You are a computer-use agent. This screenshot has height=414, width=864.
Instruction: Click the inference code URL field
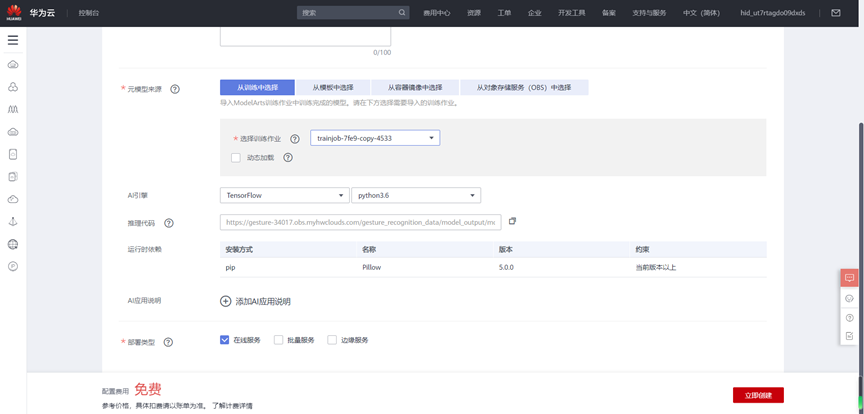360,222
